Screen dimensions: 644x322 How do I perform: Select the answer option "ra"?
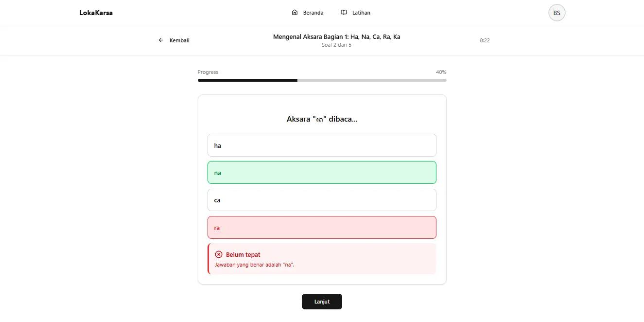pos(322,228)
